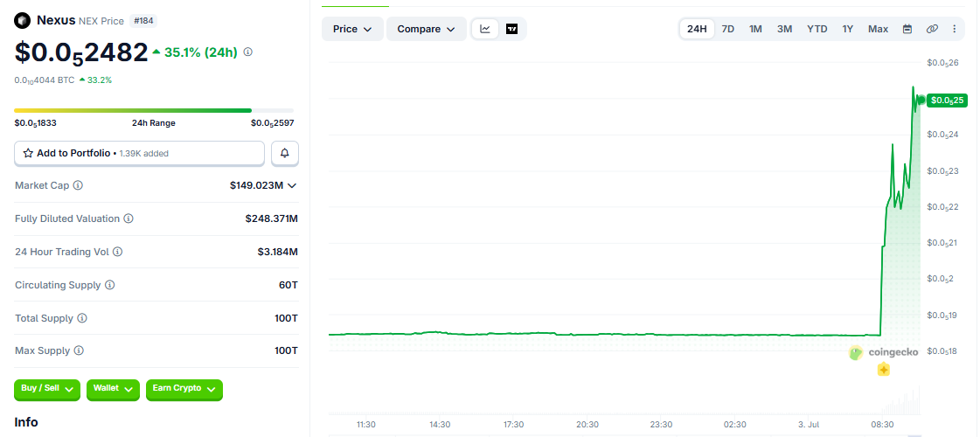
Task: Select the 1Y timeframe tab
Action: point(847,29)
